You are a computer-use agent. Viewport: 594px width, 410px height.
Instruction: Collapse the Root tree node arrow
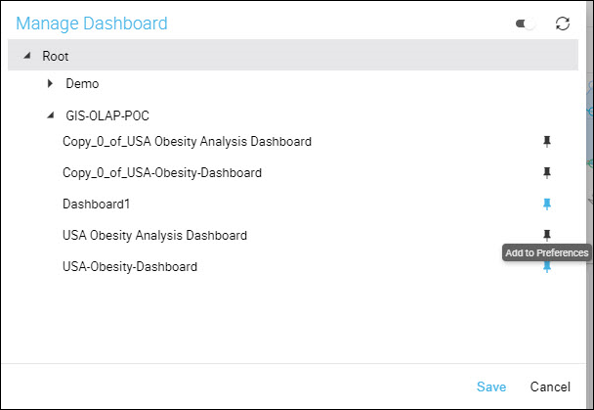pyautogui.click(x=27, y=56)
